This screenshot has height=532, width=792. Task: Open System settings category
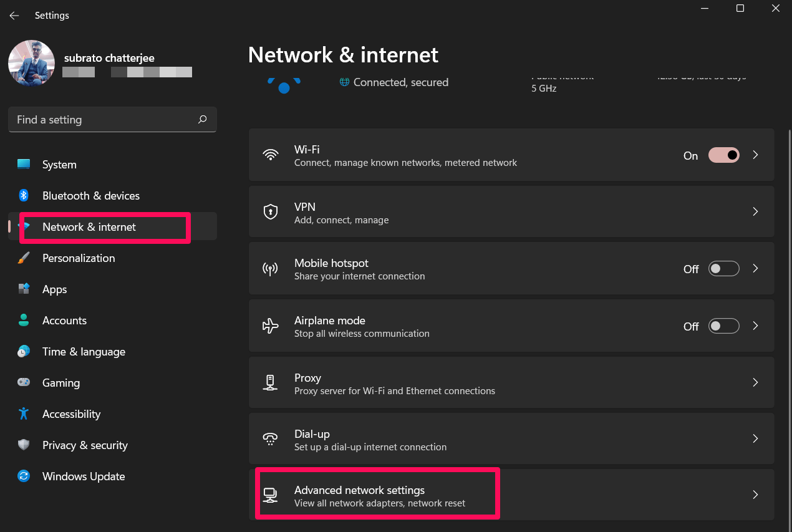click(112, 165)
